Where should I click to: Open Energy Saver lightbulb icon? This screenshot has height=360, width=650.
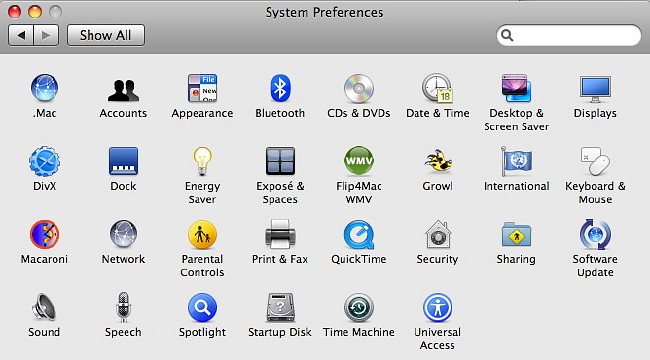[202, 161]
